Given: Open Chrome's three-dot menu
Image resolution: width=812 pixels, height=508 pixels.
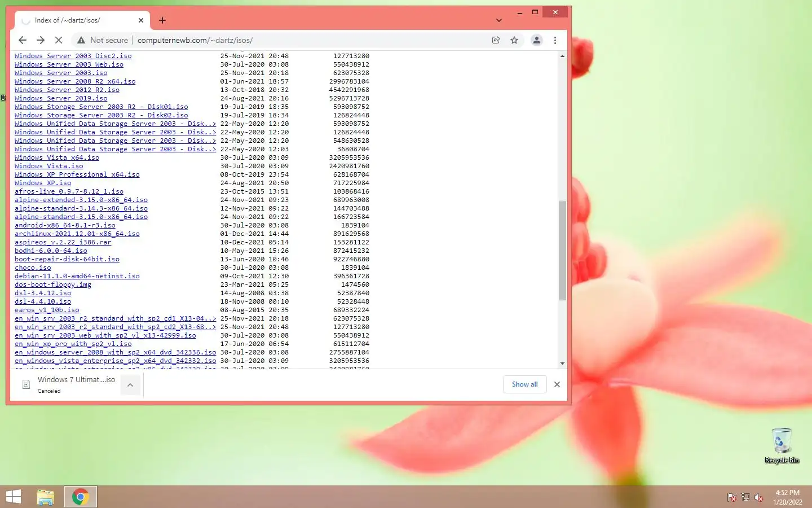Looking at the screenshot, I should coord(555,40).
